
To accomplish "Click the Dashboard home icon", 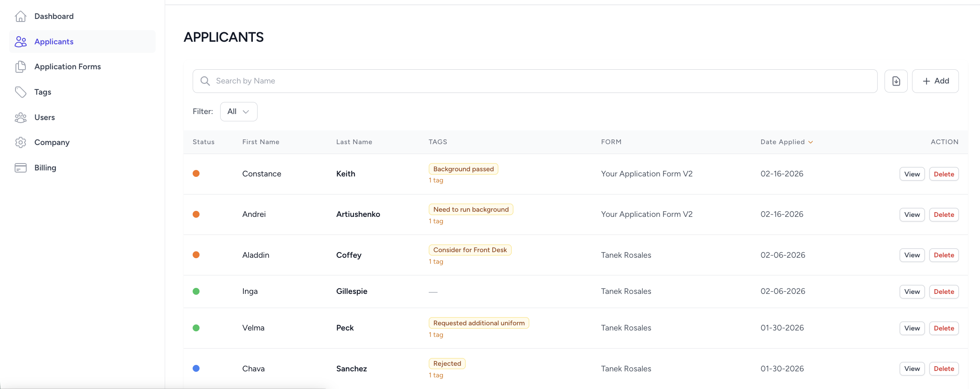I will [21, 16].
